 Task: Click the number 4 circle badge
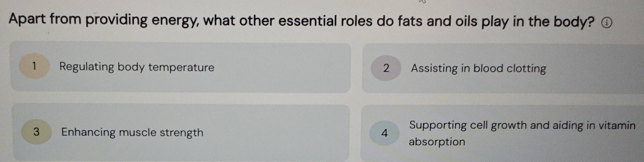[x=385, y=133]
